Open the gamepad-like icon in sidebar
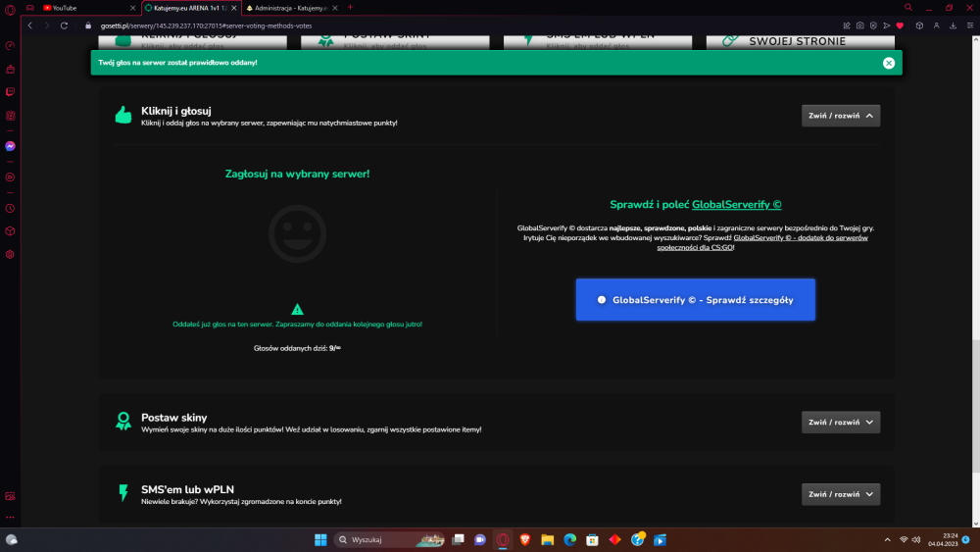This screenshot has width=980, height=552. tap(10, 69)
